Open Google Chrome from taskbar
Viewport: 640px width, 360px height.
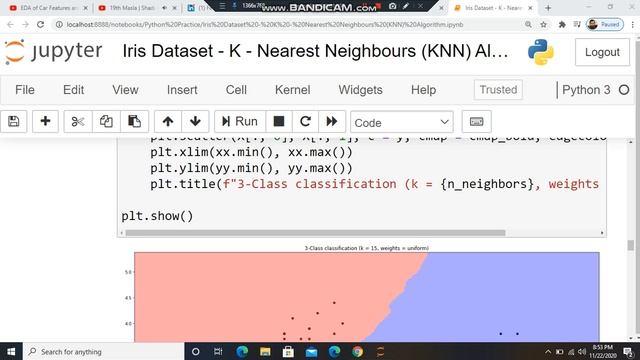tap(358, 351)
